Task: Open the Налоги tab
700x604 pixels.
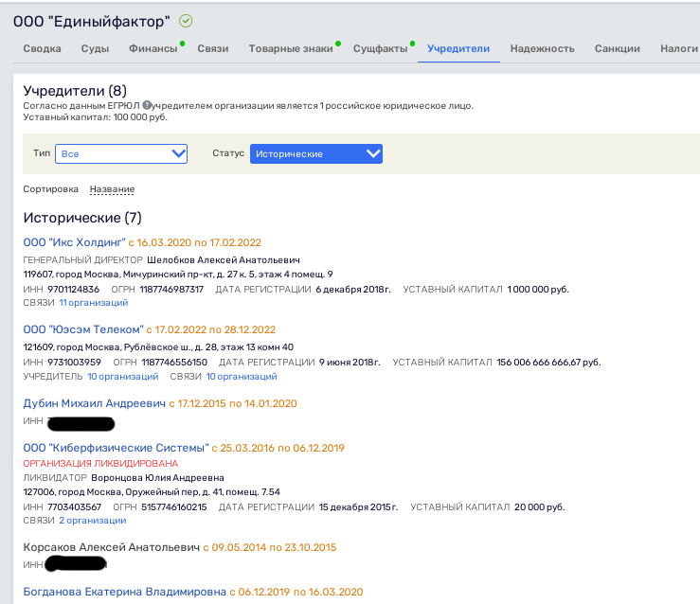Action: coord(679,48)
